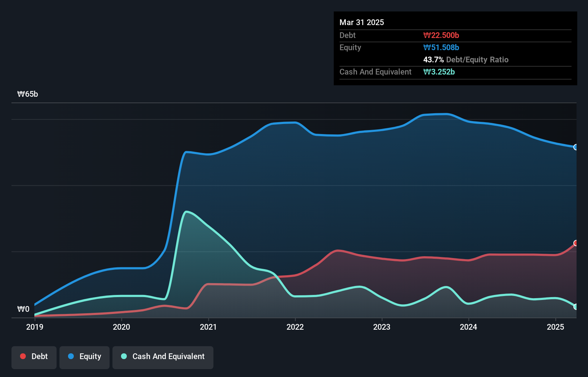
Task: Select the 2025 axis label
Action: point(555,327)
